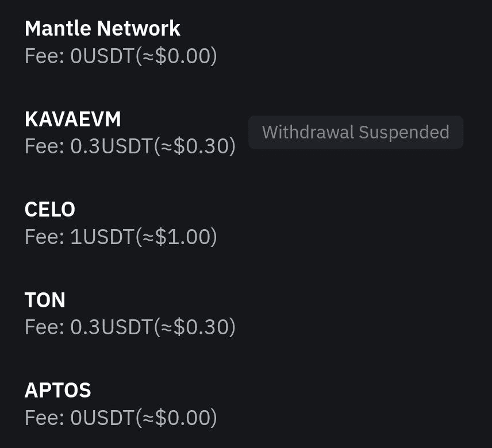Choose APTOS as the network
Image resolution: width=492 pixels, height=448 pixels.
246,403
